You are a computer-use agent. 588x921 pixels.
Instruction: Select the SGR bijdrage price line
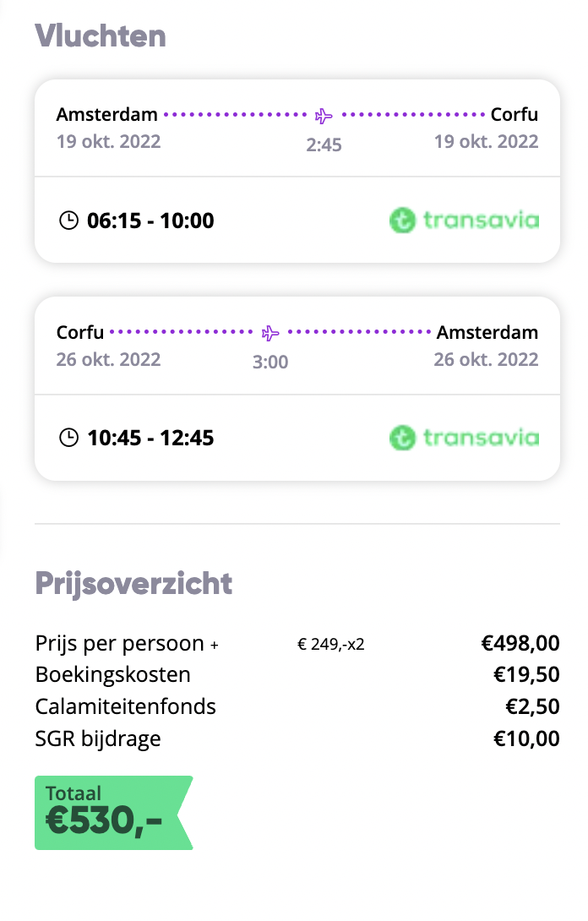coord(297,738)
